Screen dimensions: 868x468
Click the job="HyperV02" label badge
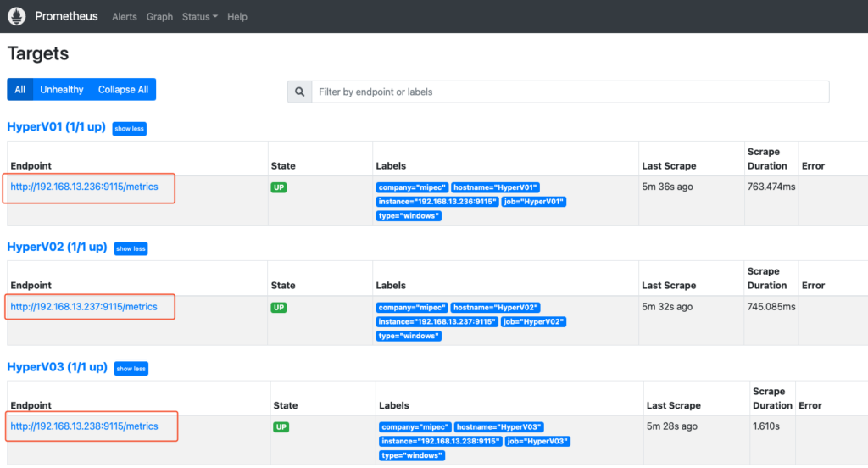tap(533, 322)
